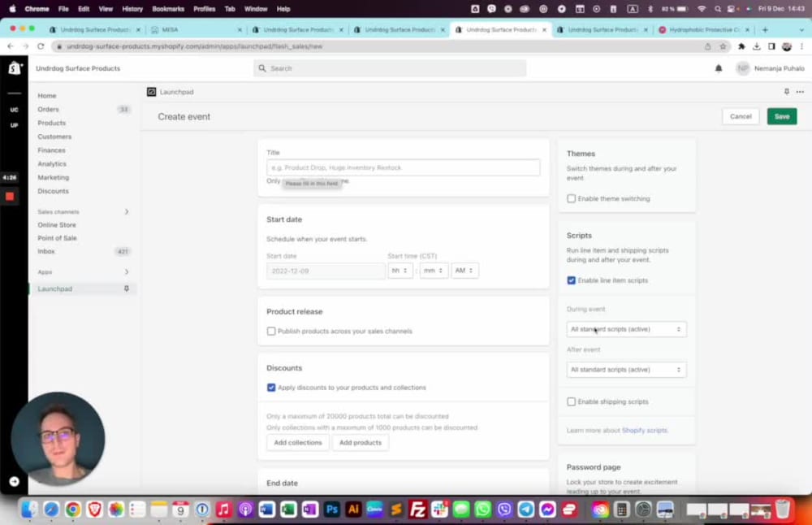Click the notification bell icon
This screenshot has height=525, width=812.
click(718, 68)
